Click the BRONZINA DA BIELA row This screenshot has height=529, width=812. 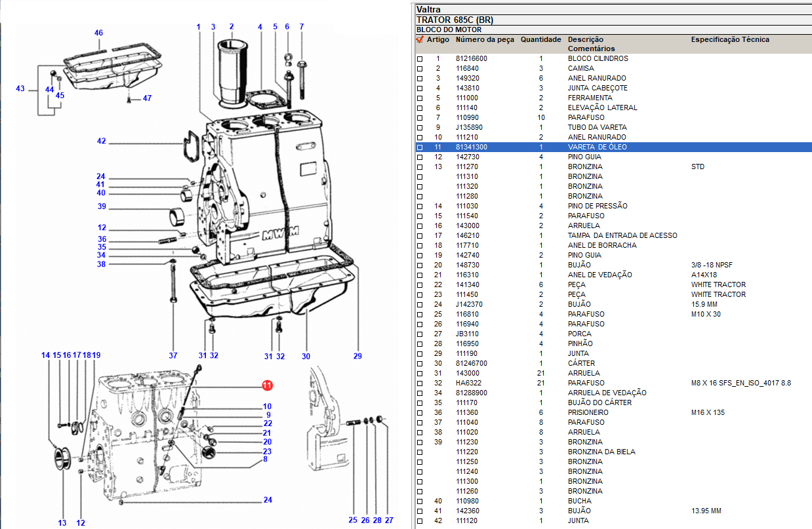point(601,452)
